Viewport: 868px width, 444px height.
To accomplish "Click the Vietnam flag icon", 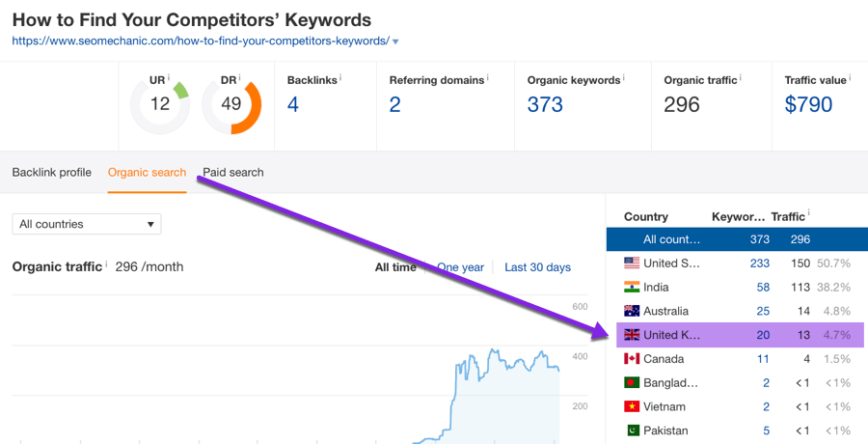I will (632, 406).
